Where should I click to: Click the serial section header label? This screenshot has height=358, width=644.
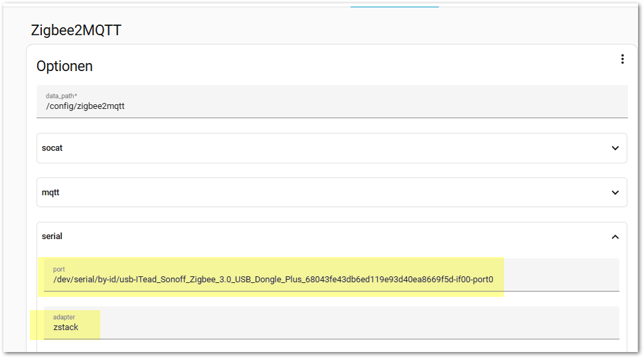tap(52, 236)
